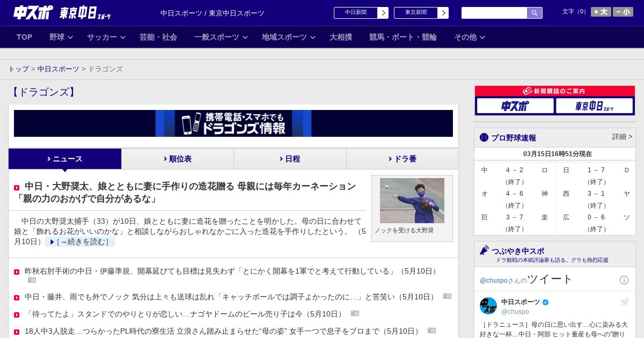Open @chuspo Twitter handle link
The image size is (644, 338).
point(493,281)
